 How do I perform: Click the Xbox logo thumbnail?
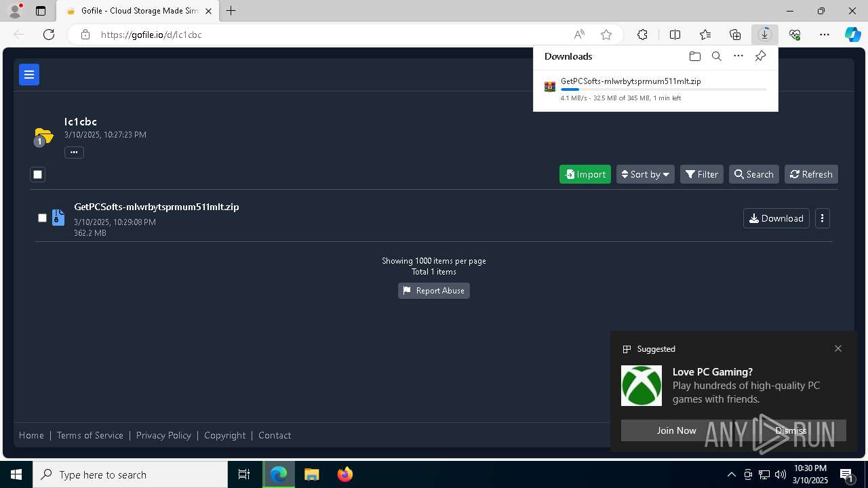point(642,386)
